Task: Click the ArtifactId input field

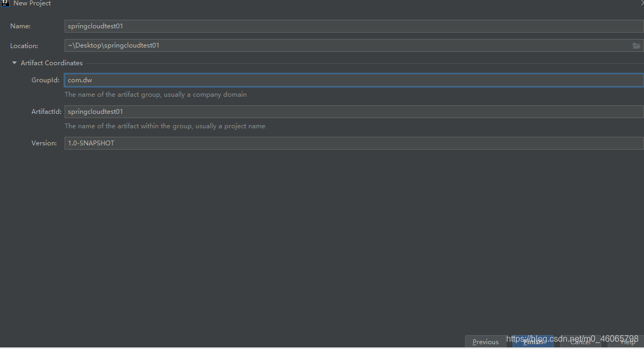Action: [x=354, y=112]
